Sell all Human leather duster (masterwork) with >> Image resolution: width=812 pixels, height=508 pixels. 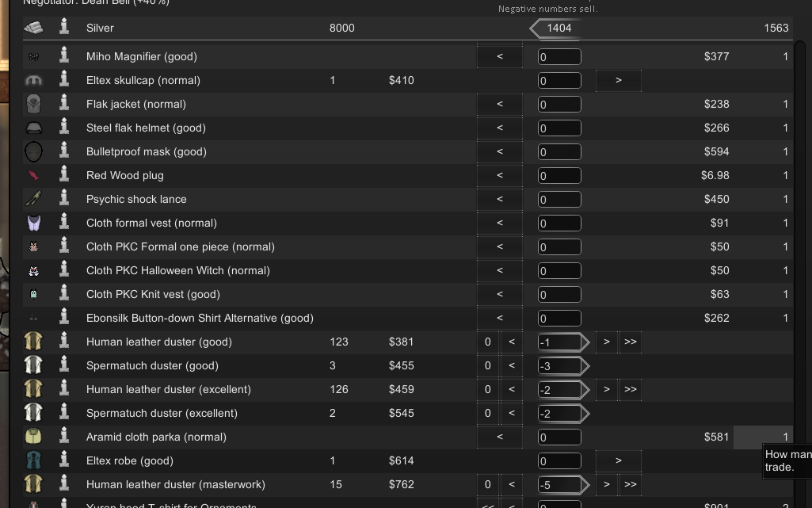631,485
